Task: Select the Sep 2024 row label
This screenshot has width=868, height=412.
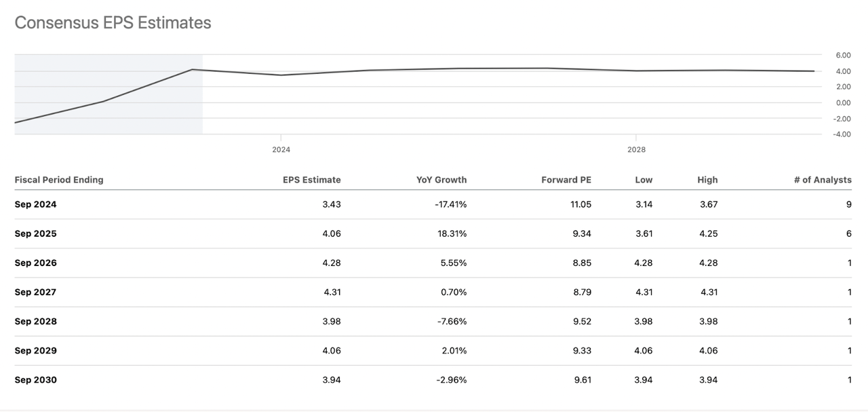Action: (x=35, y=204)
